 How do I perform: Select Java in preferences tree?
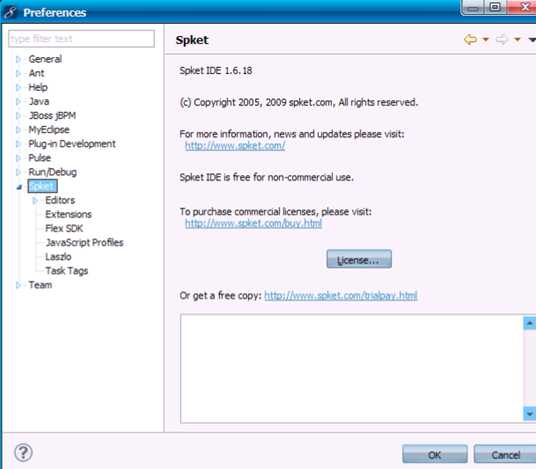click(39, 102)
